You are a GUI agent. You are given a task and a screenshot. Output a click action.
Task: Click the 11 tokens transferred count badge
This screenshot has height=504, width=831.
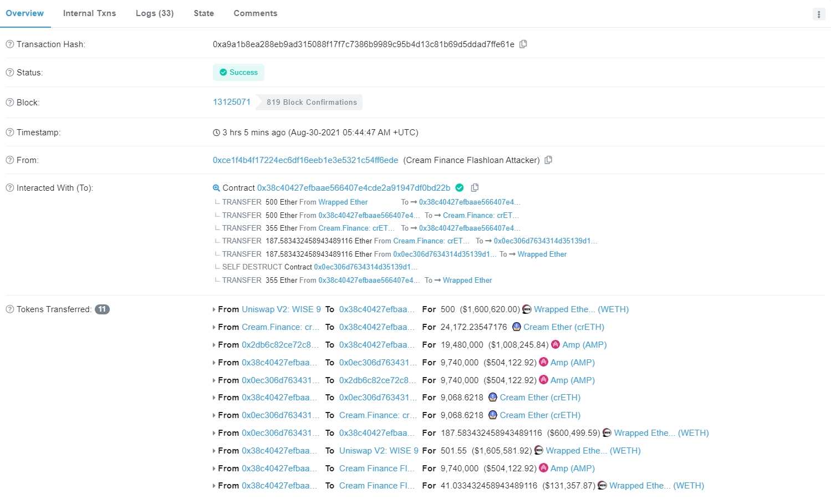tap(102, 309)
